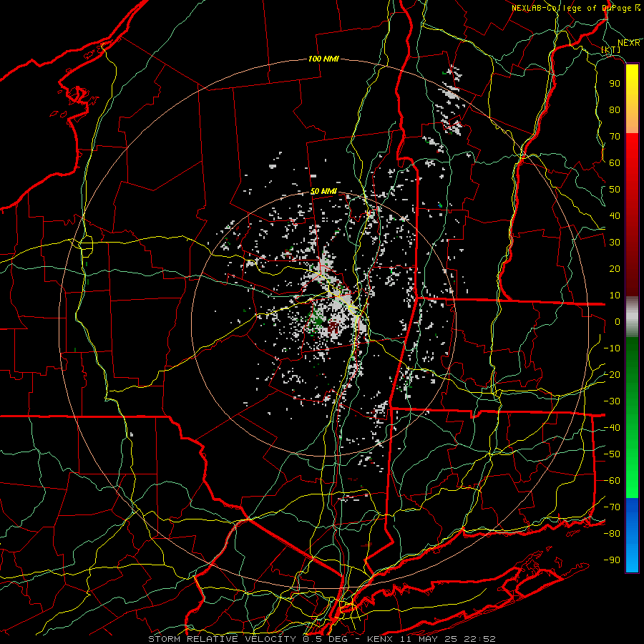This screenshot has height=644, width=644.
Task: Click the -10 value on the velocity scale
Action: [x=612, y=348]
